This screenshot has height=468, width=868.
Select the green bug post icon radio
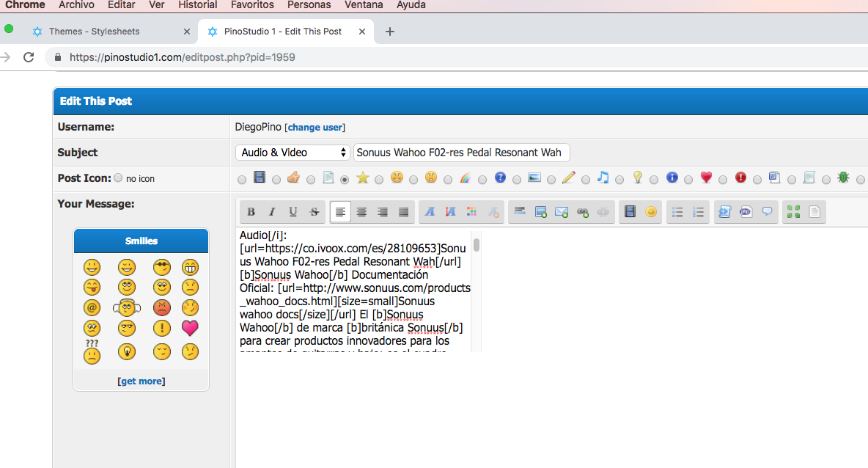(826, 180)
